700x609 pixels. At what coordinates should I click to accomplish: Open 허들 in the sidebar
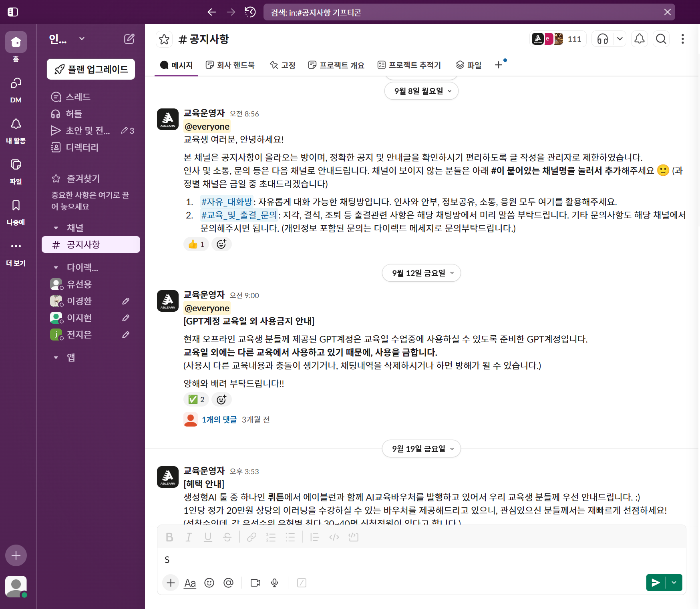point(91,114)
